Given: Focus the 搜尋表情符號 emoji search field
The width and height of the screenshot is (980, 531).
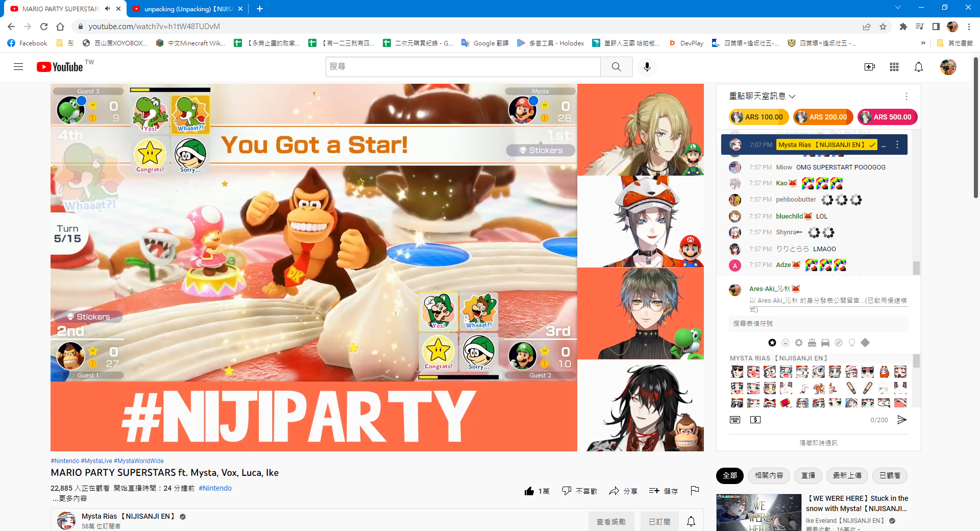Looking at the screenshot, I should point(819,324).
